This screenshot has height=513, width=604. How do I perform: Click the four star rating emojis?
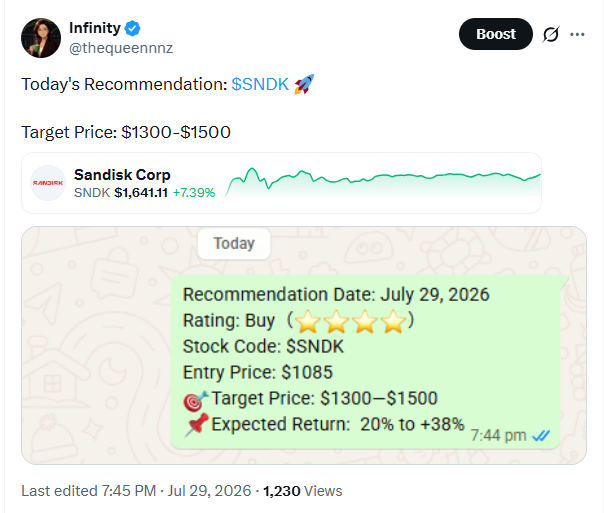[x=350, y=321]
